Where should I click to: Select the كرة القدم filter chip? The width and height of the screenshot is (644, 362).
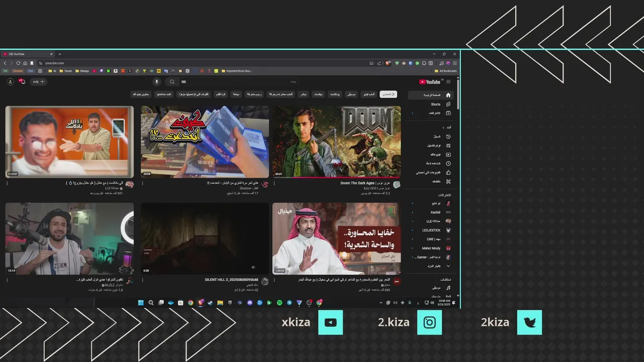point(220,94)
